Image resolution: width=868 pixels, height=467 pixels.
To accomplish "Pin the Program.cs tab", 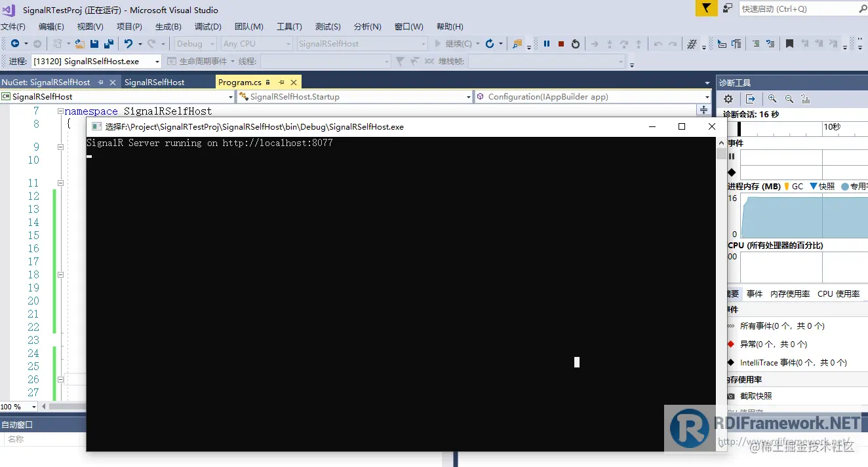I will [x=281, y=83].
